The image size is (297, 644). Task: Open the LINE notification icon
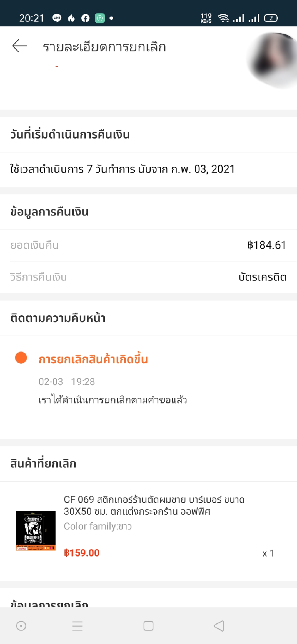point(57,18)
